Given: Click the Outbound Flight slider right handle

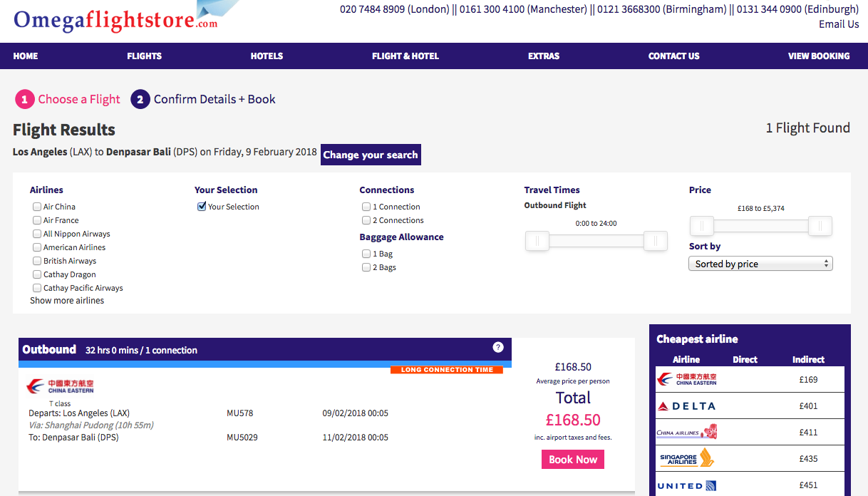Looking at the screenshot, I should click(656, 241).
